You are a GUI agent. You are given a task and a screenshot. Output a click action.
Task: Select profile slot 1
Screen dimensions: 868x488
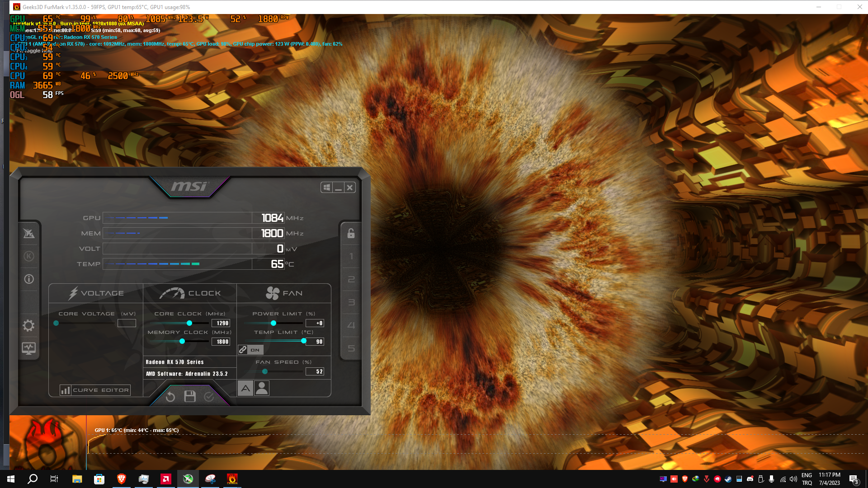[x=351, y=256]
